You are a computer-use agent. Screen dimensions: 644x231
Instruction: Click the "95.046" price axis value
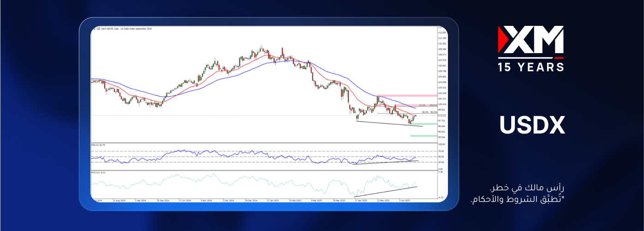(x=442, y=137)
